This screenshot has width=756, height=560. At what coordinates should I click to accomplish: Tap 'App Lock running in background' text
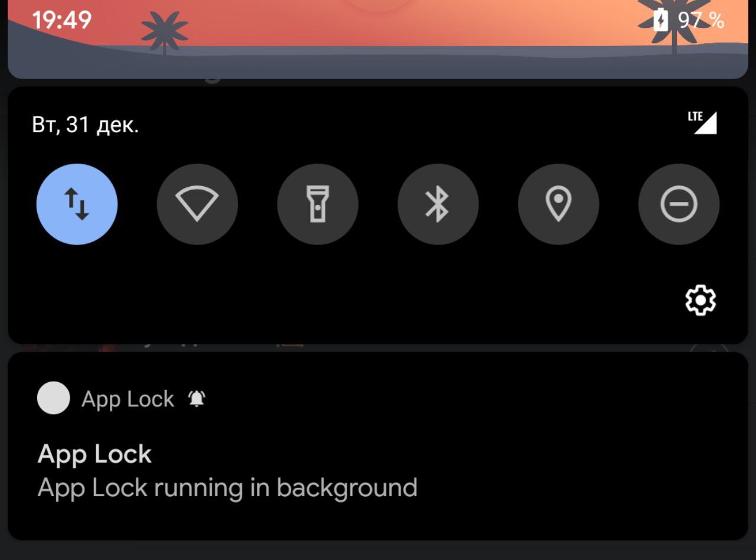(x=227, y=489)
